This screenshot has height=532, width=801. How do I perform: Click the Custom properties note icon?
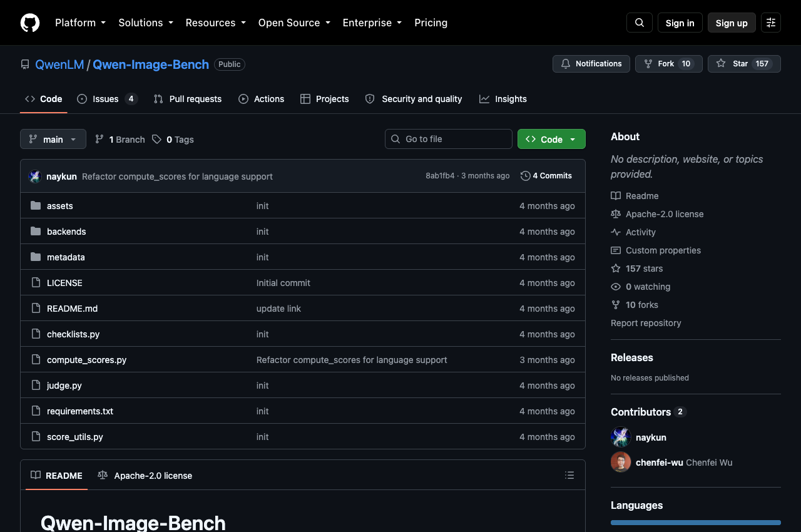tap(616, 250)
